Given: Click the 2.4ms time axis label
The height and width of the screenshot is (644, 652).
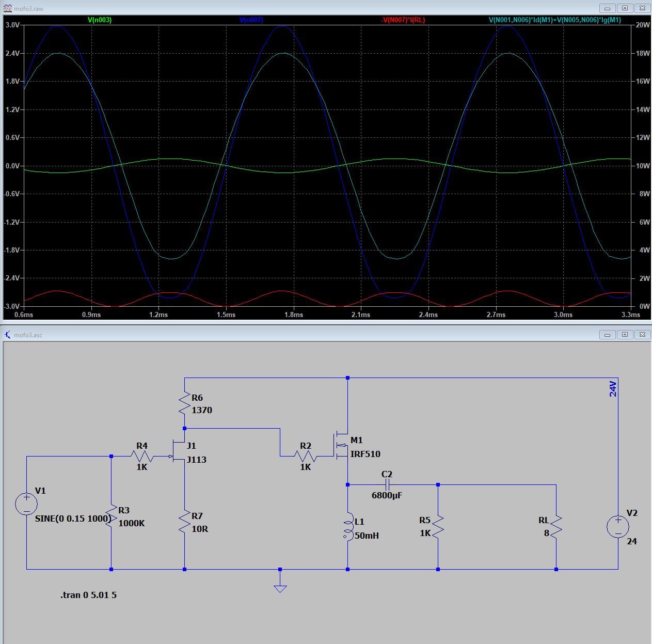Looking at the screenshot, I should 428,315.
